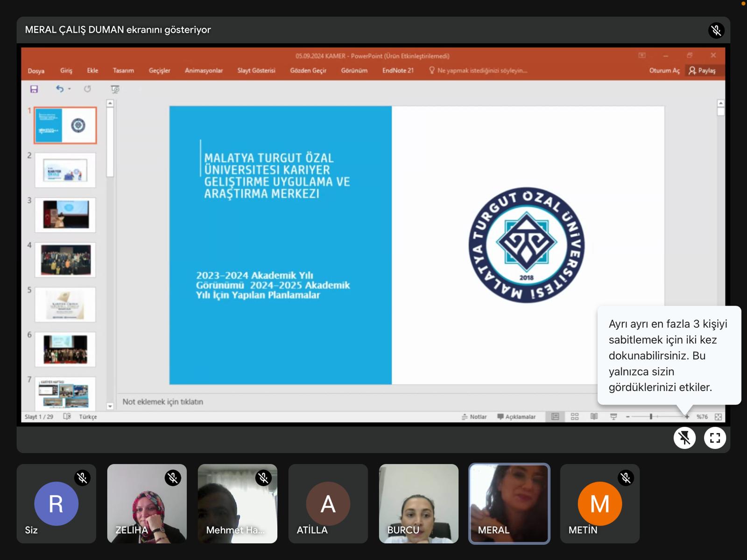Screen dimensions: 747x560
Task: Click the Paylaş share button
Action: pyautogui.click(x=702, y=70)
